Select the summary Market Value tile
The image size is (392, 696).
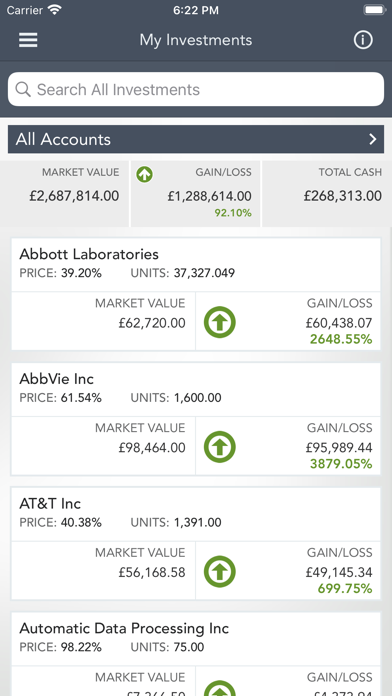pos(65,194)
